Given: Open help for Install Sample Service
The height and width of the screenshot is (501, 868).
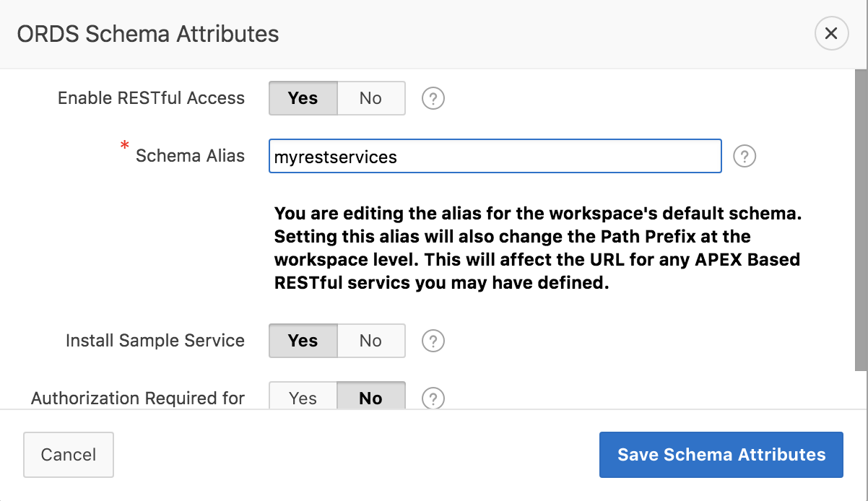Looking at the screenshot, I should tap(433, 341).
